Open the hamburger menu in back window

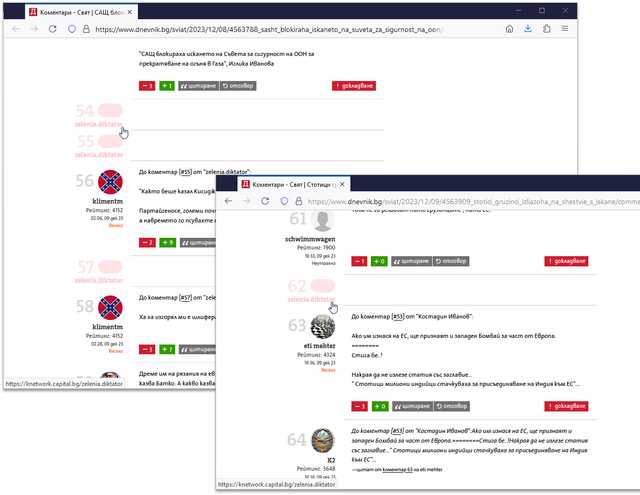[x=565, y=29]
